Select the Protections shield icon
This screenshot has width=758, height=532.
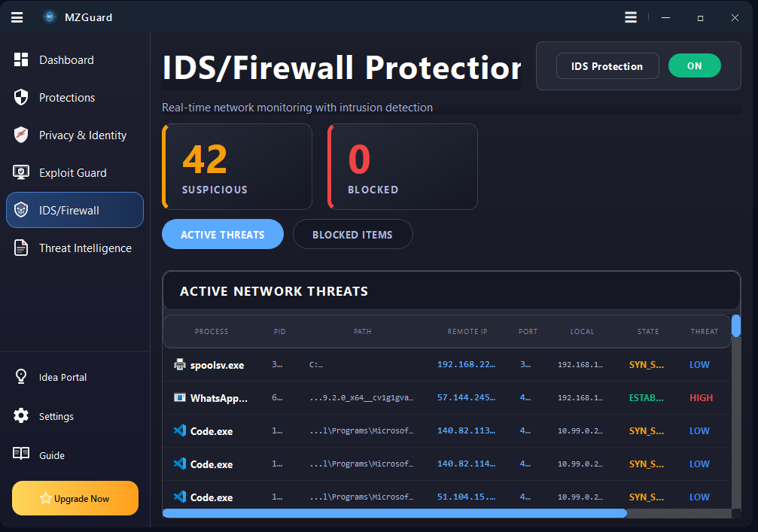coord(20,97)
